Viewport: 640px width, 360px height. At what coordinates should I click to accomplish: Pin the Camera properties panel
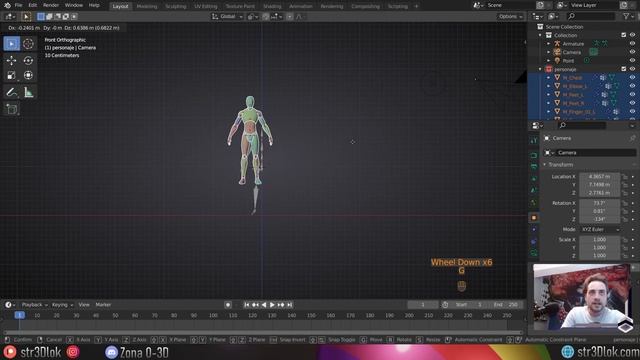point(632,138)
